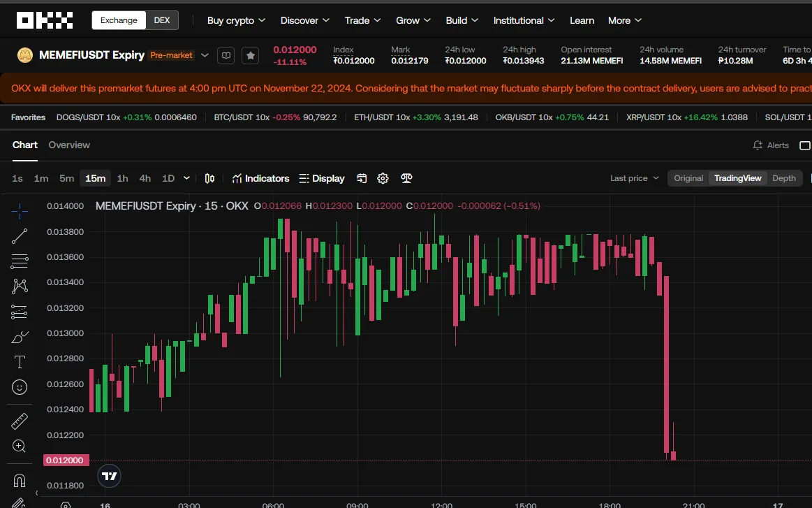812x508 pixels.
Task: Switch chart view to Depth
Action: 783,178
